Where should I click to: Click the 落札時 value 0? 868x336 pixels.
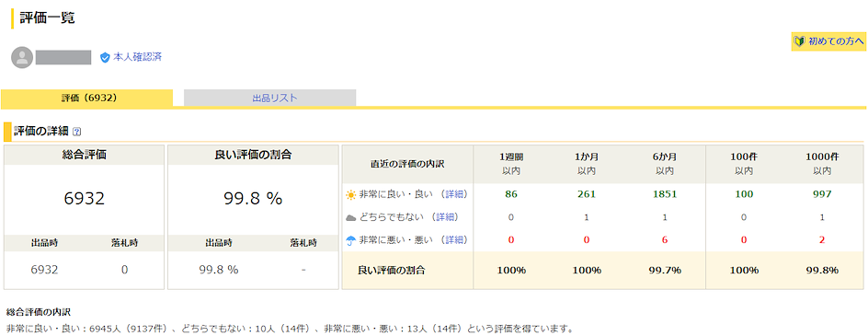click(x=124, y=270)
